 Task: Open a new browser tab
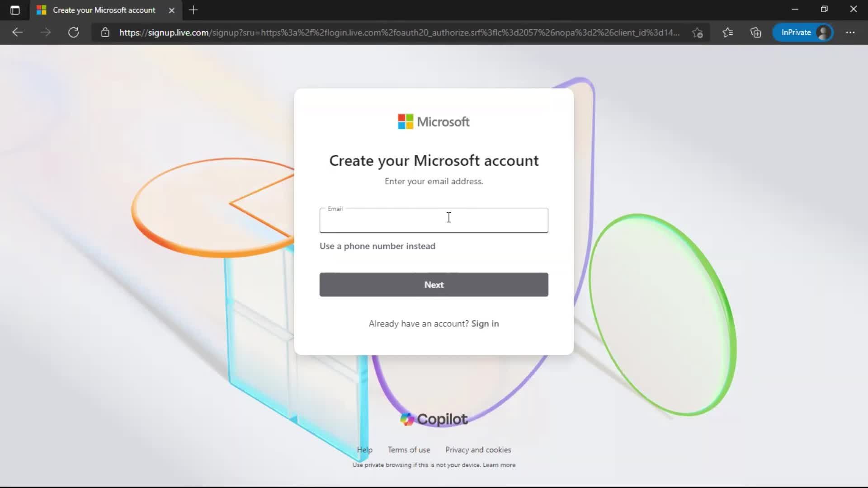193,10
